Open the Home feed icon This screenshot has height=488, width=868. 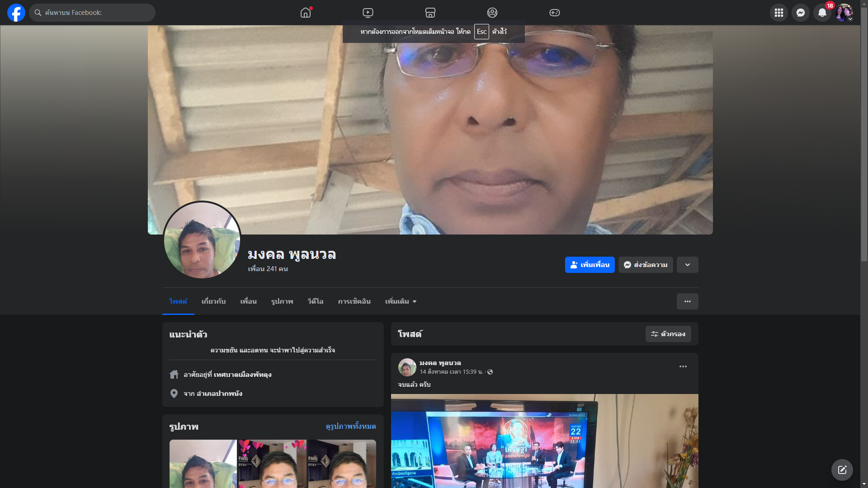pyautogui.click(x=306, y=13)
